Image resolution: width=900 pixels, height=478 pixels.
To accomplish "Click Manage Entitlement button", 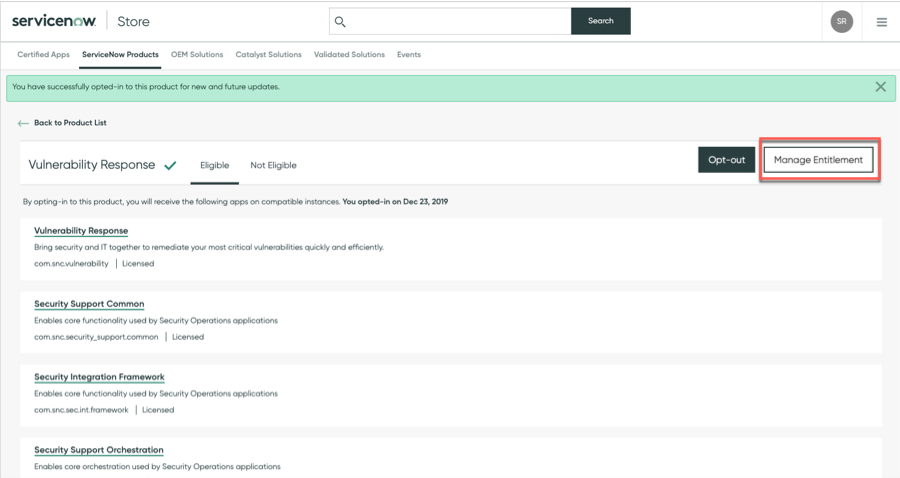I will [x=818, y=160].
